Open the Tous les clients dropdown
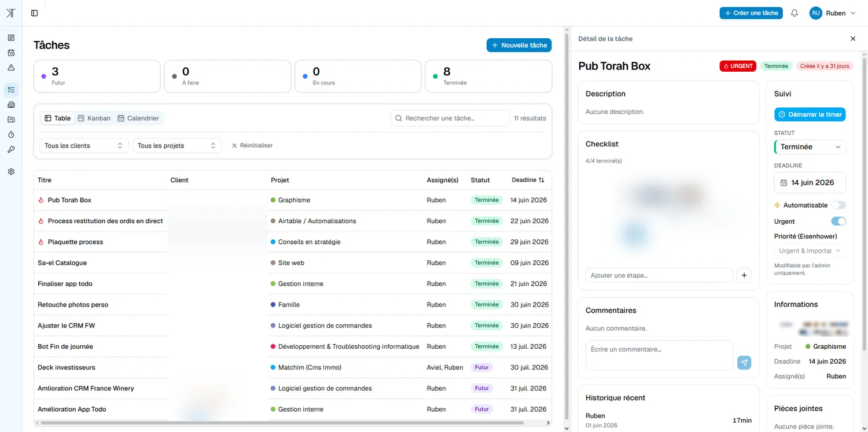Image resolution: width=868 pixels, height=432 pixels. tap(84, 146)
